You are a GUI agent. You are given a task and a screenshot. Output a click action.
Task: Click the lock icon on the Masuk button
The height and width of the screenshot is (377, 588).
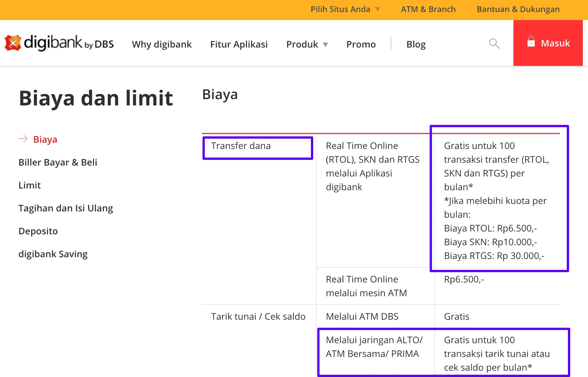[x=531, y=42]
